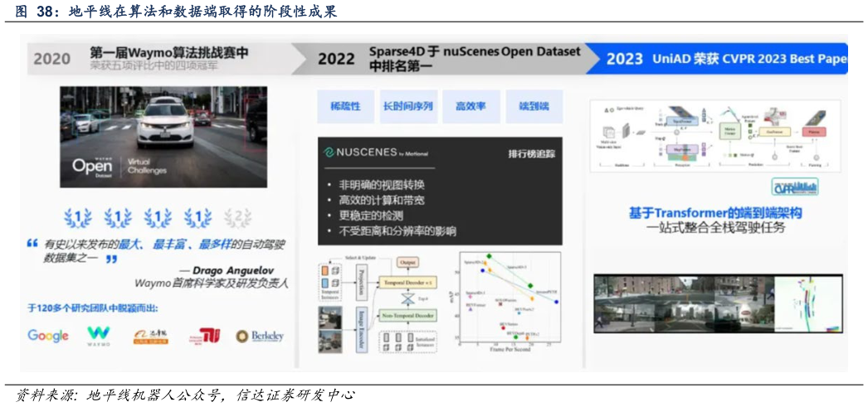
Task: Click the bullet 非明确的视图转换
Action: click(x=381, y=185)
